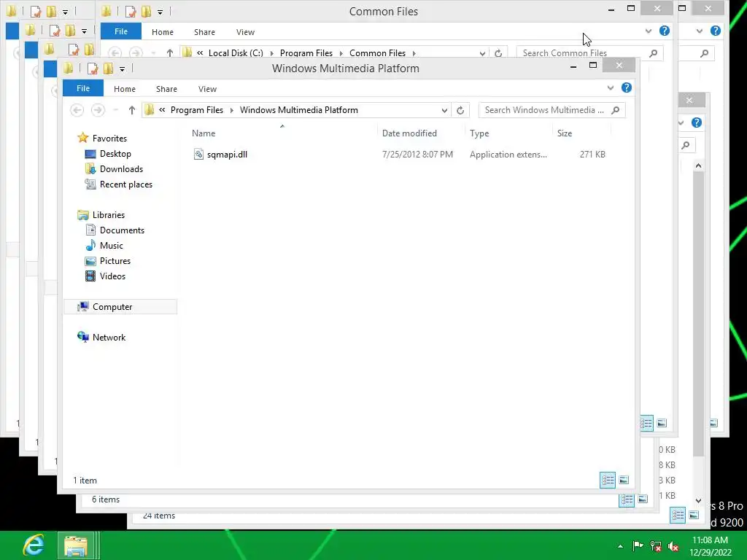Open View tab in Windows Multimedia Platform
This screenshot has width=747, height=560.
pos(207,88)
